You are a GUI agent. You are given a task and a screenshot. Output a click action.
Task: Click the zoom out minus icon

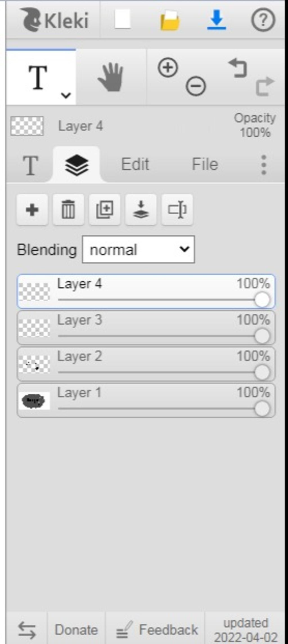point(196,86)
